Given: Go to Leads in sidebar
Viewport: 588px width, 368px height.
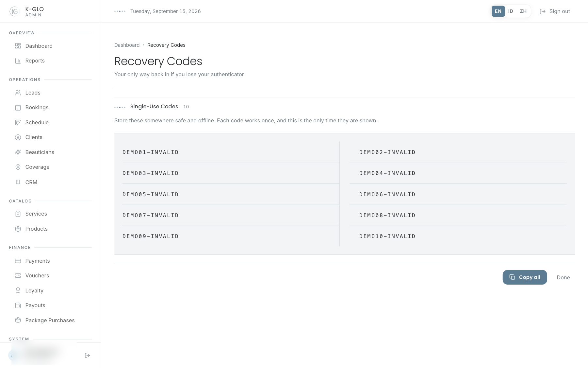Looking at the screenshot, I should coord(50,93).
